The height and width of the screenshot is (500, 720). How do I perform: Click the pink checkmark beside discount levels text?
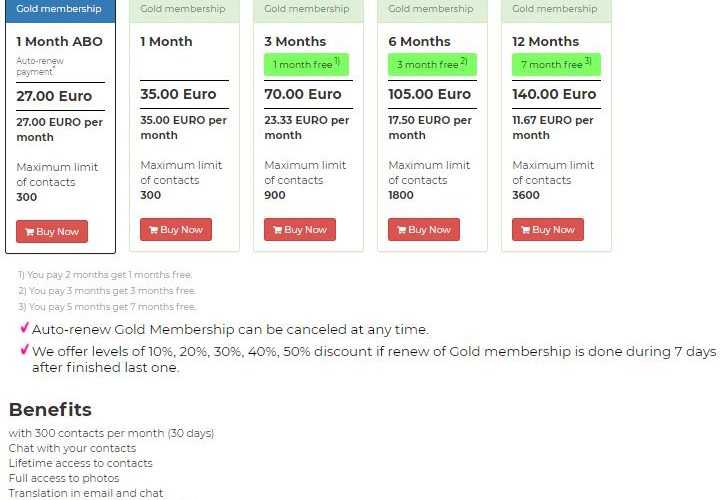(x=25, y=350)
